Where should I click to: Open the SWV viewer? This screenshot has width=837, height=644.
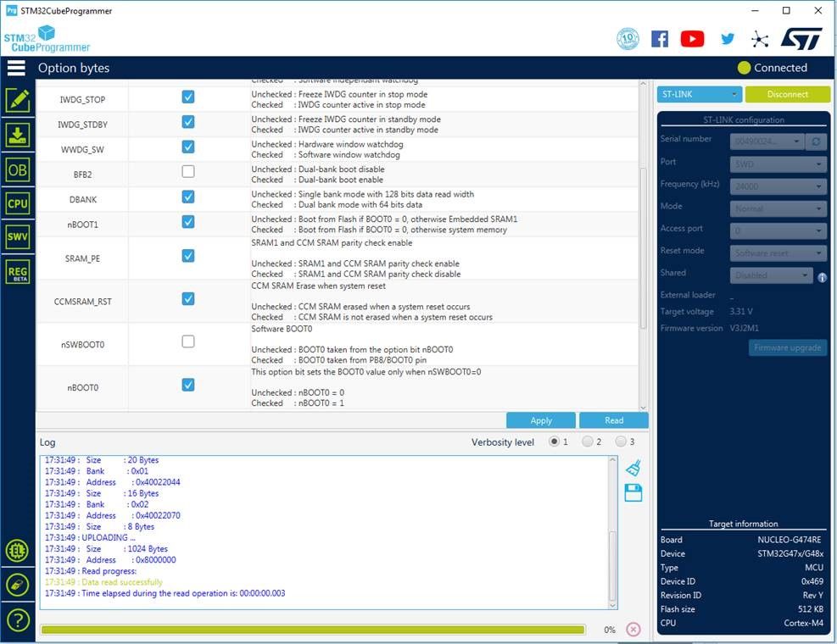18,237
